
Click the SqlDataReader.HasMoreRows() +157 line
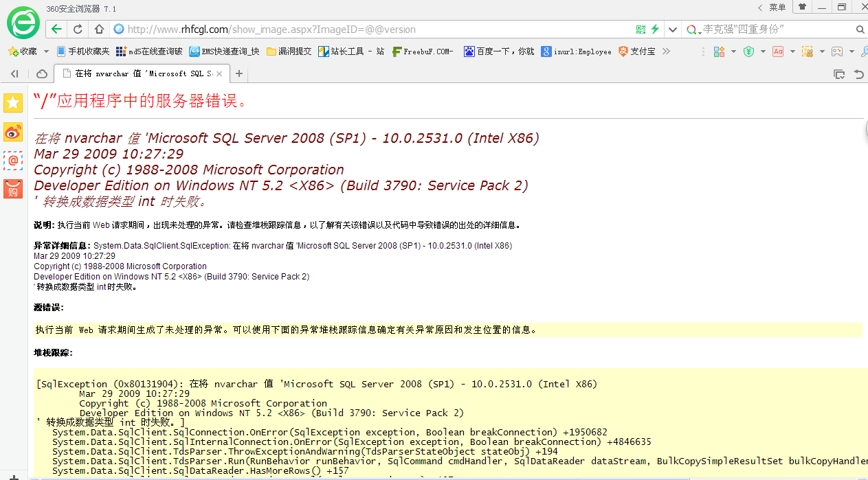click(201, 470)
